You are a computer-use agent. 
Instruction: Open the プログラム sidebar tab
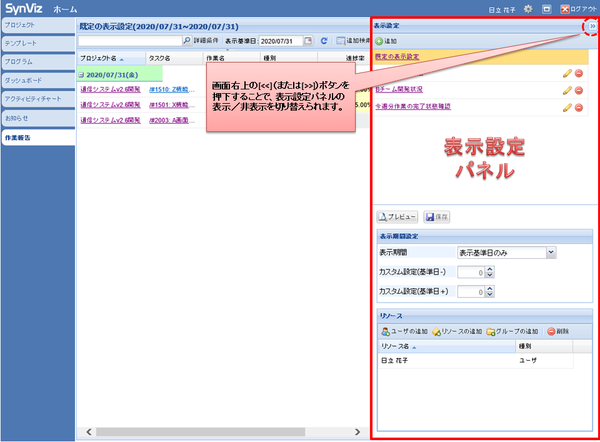38,62
